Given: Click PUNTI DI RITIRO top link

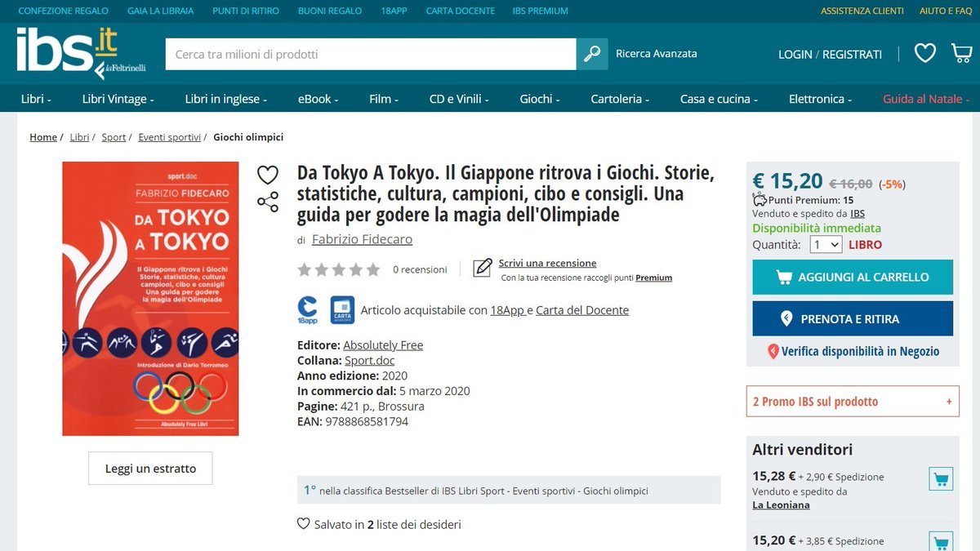Looking at the screenshot, I should pyautogui.click(x=246, y=11).
